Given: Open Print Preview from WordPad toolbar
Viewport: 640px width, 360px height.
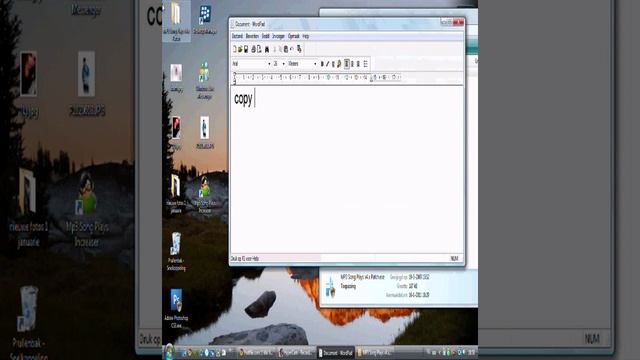Looking at the screenshot, I should [x=259, y=49].
